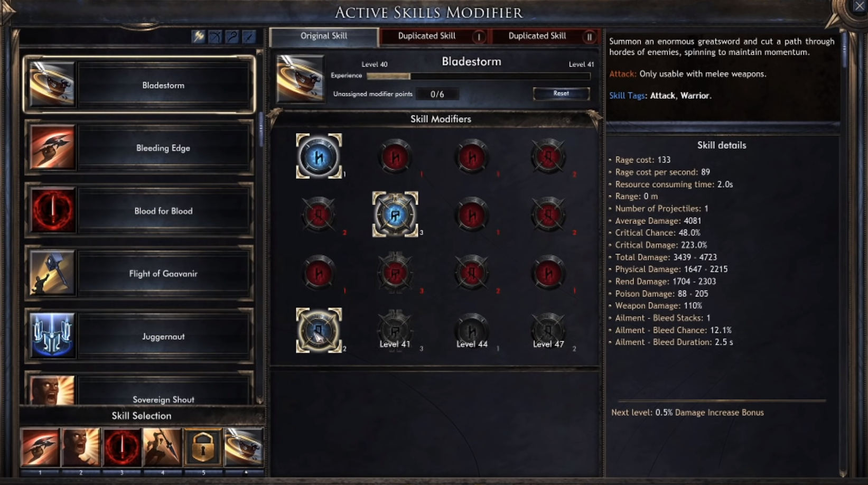
Task: Switch to the Original Skill tab
Action: pyautogui.click(x=324, y=36)
